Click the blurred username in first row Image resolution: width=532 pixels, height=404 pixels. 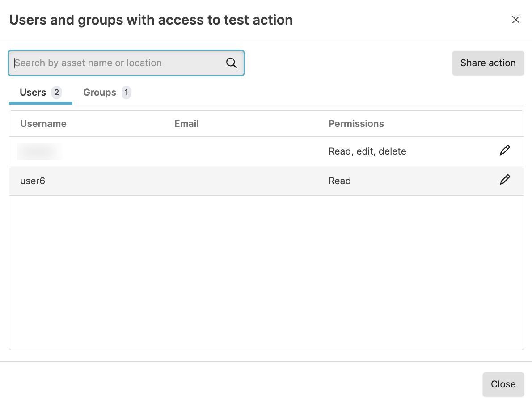39,151
